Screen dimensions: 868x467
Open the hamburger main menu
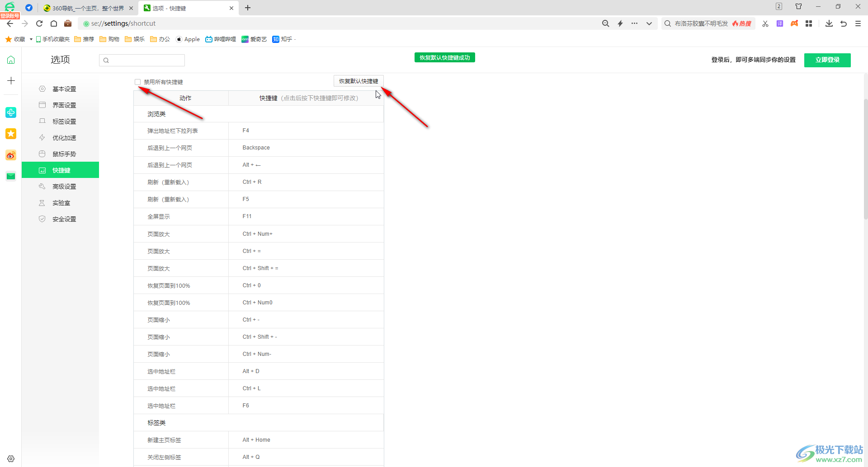(x=858, y=23)
